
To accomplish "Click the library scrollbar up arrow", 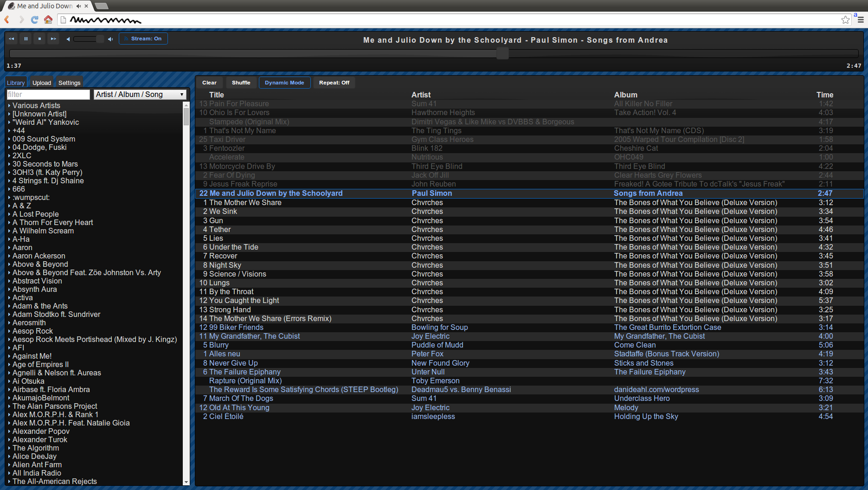I will coord(186,105).
